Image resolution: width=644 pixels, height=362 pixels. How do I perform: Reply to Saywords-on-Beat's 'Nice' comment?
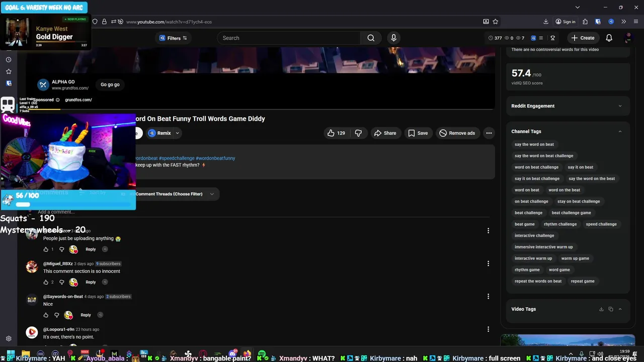86,315
